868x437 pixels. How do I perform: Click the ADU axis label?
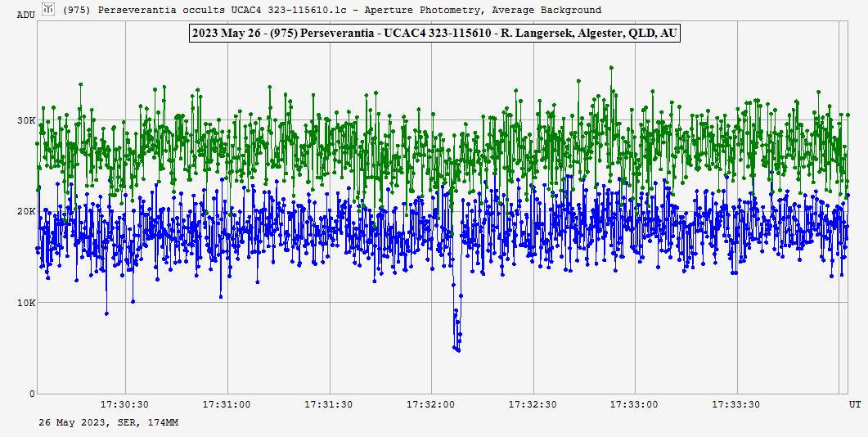click(x=25, y=15)
